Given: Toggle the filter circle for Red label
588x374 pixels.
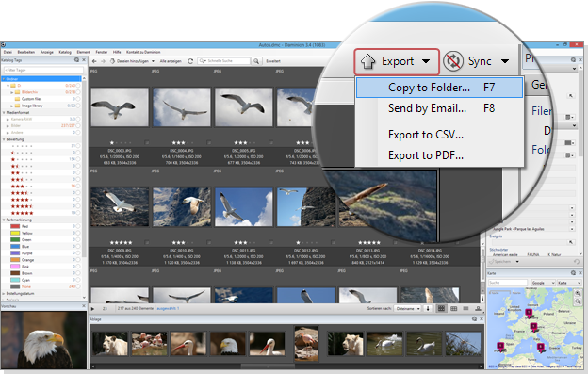Looking at the screenshot, I should (78, 226).
